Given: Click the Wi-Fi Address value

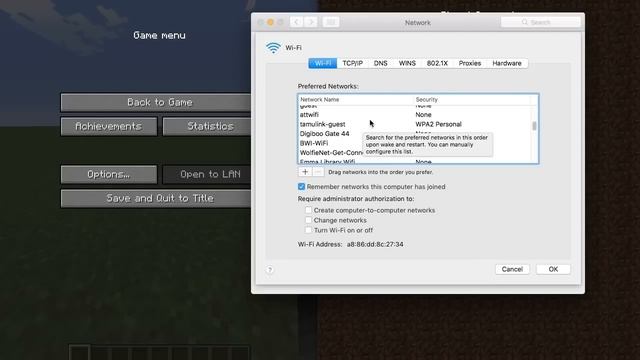Looking at the screenshot, I should (375, 244).
